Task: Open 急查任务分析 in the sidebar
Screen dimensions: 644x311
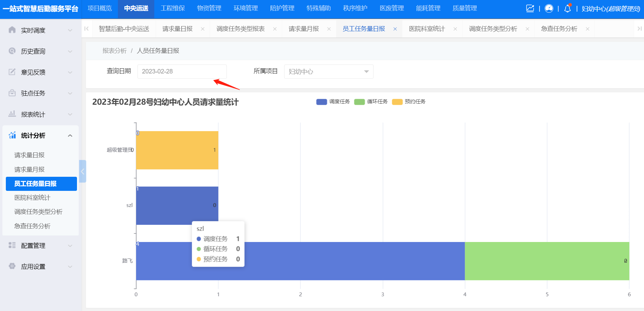Action: point(32,226)
